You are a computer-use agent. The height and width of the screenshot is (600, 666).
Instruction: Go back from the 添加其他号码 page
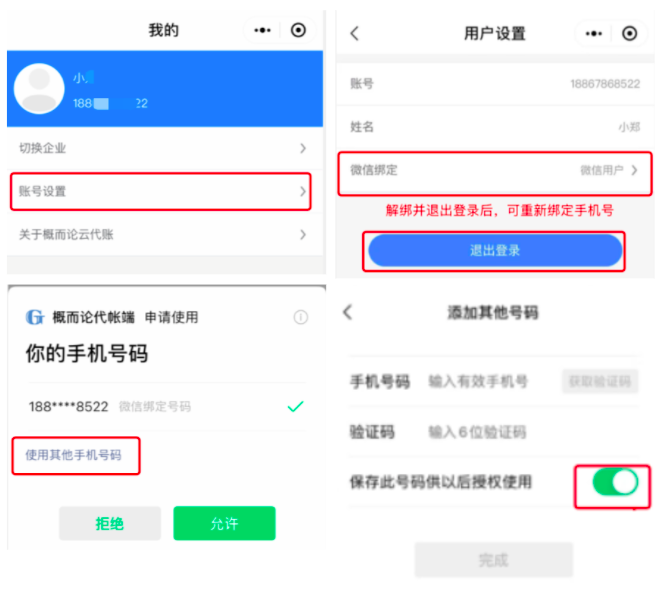(348, 312)
